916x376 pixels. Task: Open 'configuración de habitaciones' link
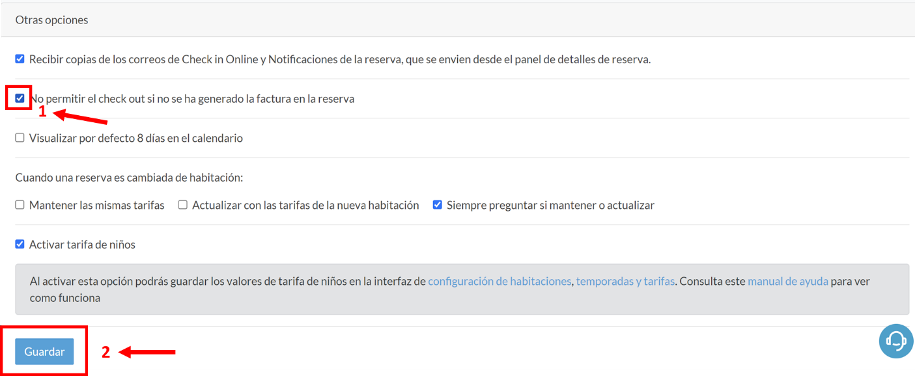(x=499, y=281)
